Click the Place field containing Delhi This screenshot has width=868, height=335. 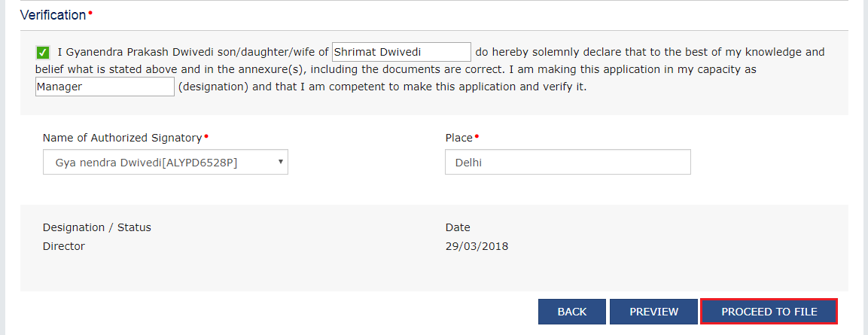click(x=568, y=162)
